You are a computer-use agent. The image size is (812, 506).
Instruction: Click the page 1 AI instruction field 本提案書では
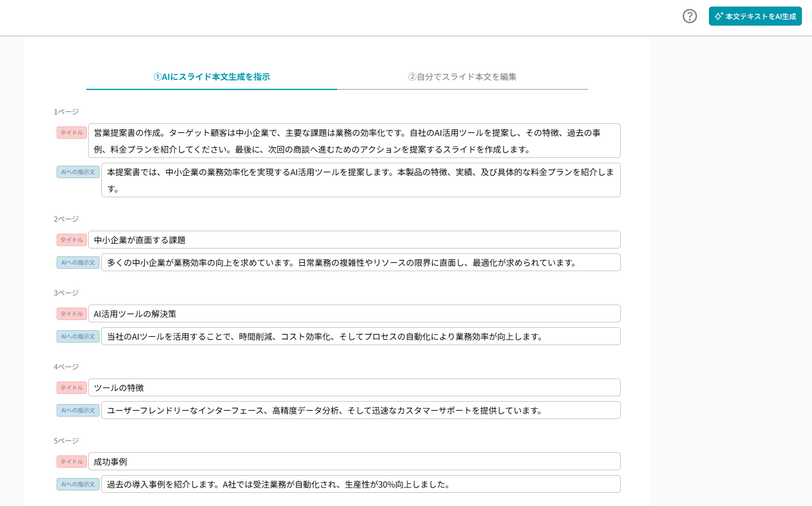(361, 180)
